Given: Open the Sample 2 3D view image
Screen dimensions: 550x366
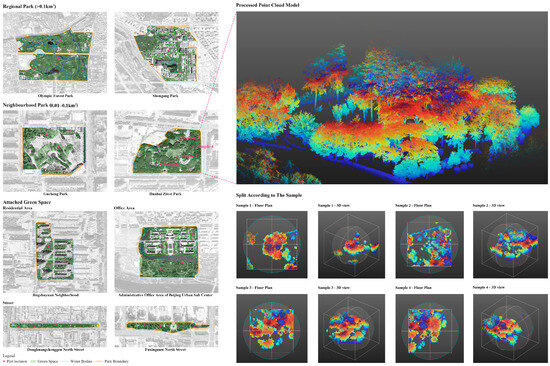Looking at the screenshot, I should coord(510,245).
